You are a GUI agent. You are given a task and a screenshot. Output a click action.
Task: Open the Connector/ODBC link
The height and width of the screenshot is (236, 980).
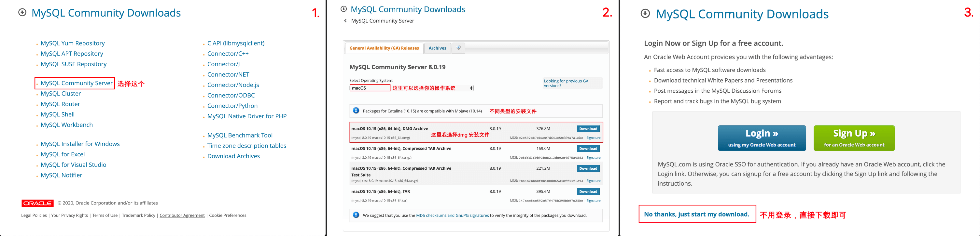coord(231,95)
